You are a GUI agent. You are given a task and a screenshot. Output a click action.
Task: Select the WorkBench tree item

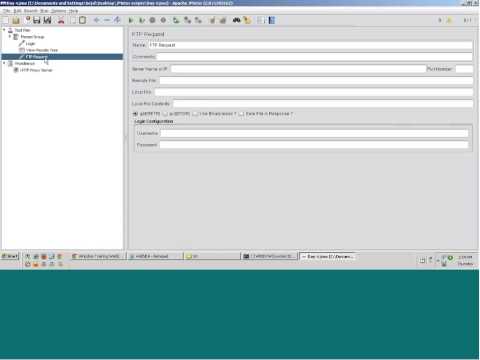[25, 63]
